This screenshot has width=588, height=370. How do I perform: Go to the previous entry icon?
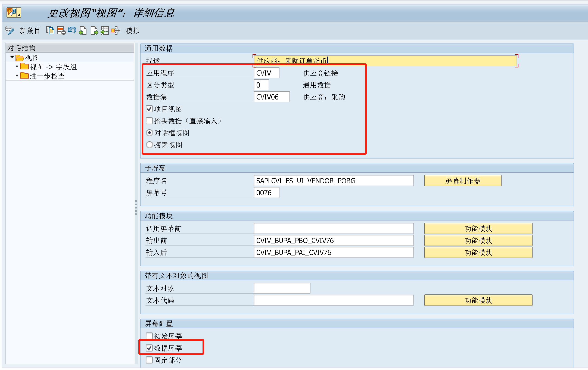point(83,30)
